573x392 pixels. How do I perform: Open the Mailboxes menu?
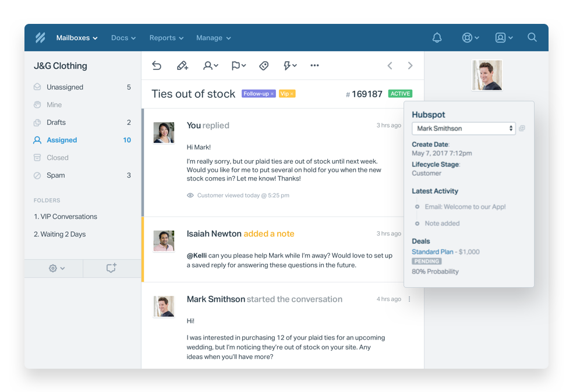click(77, 38)
